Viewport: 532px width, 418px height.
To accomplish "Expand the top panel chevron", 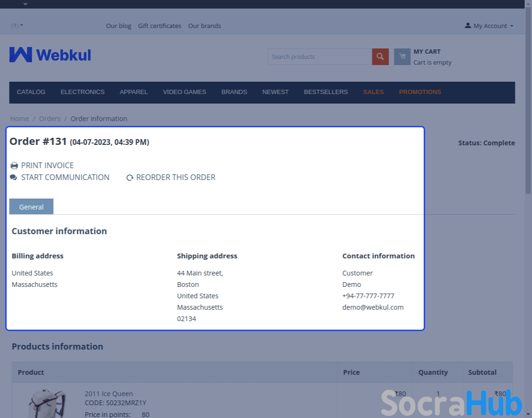I will [x=25, y=4].
